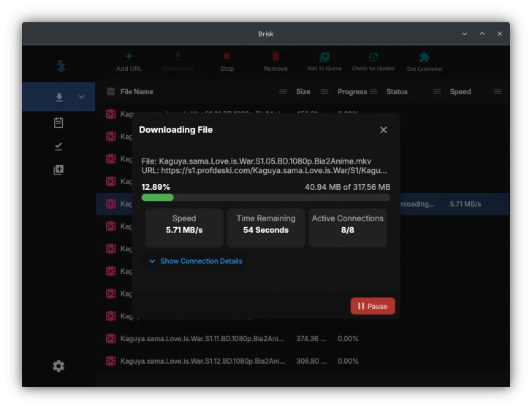Click Check for Update icon
This screenshot has width=532, height=409.
point(373,57)
